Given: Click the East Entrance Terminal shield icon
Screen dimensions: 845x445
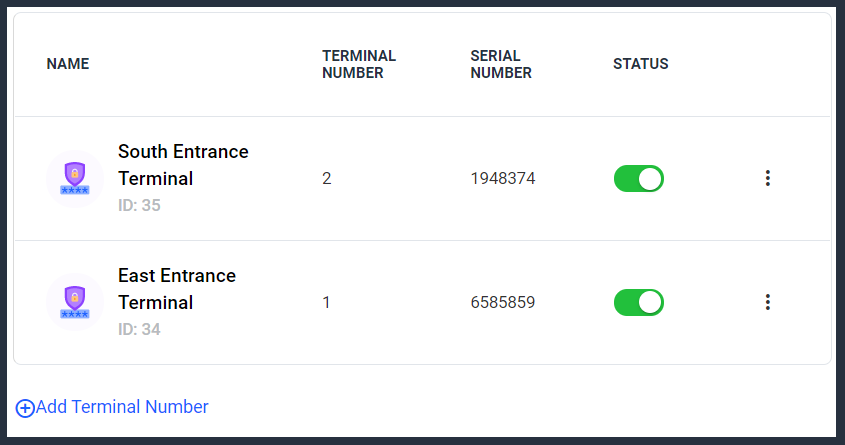Looking at the screenshot, I should (75, 302).
